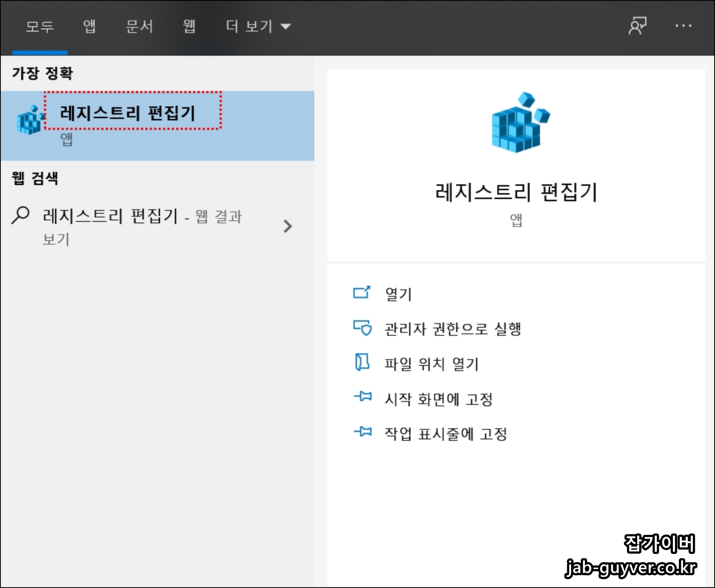This screenshot has width=715, height=588.
Task: Click the registry cube icon in best match
Action: [x=30, y=120]
